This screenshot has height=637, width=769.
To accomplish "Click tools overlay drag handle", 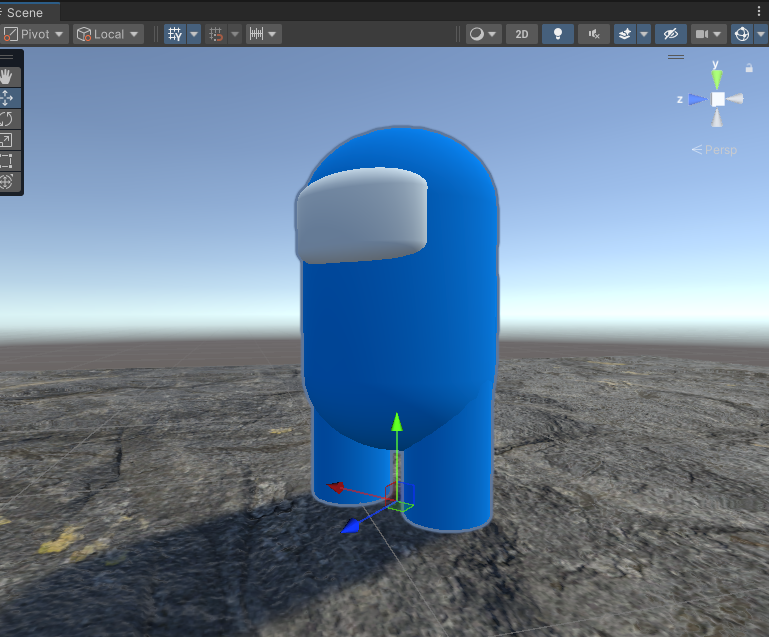I will pos(7,57).
